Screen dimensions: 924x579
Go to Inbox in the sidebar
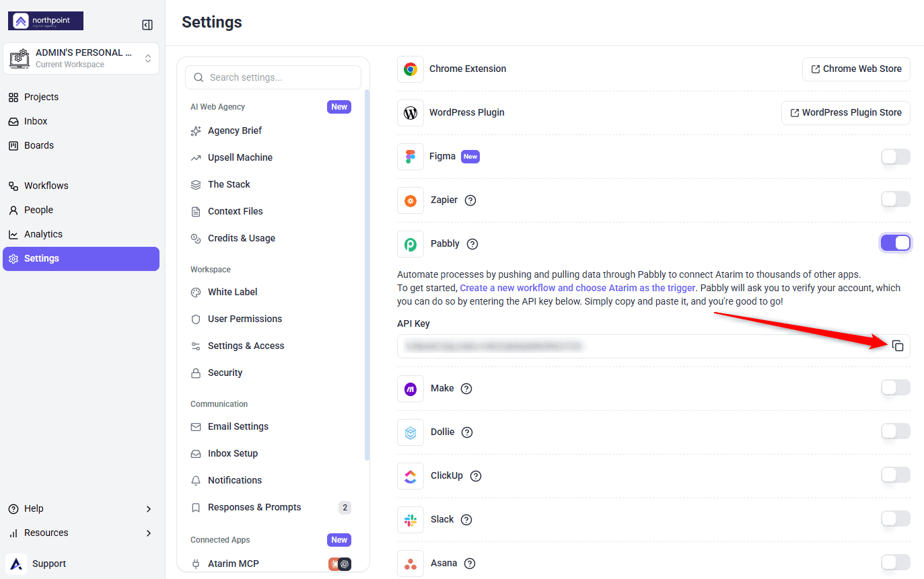(x=81, y=121)
